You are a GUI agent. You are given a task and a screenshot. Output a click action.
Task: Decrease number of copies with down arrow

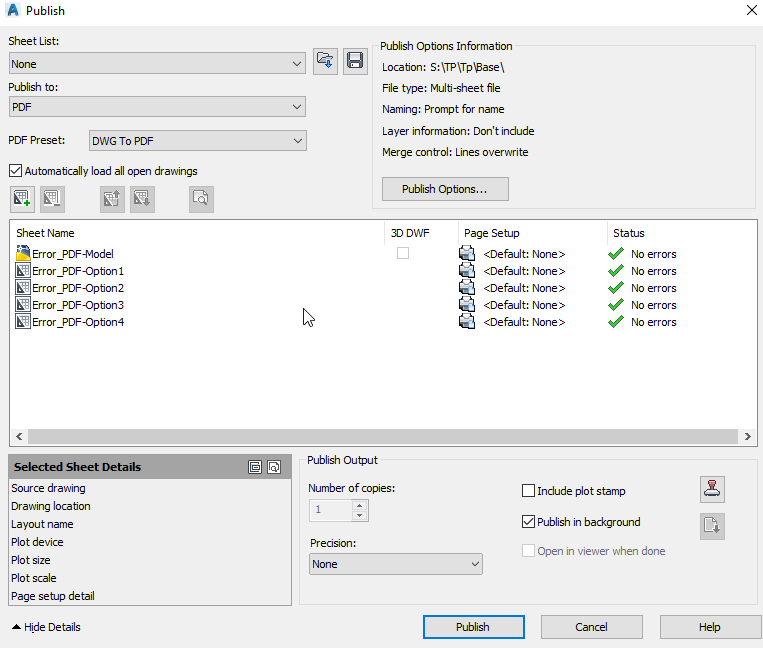(x=360, y=516)
